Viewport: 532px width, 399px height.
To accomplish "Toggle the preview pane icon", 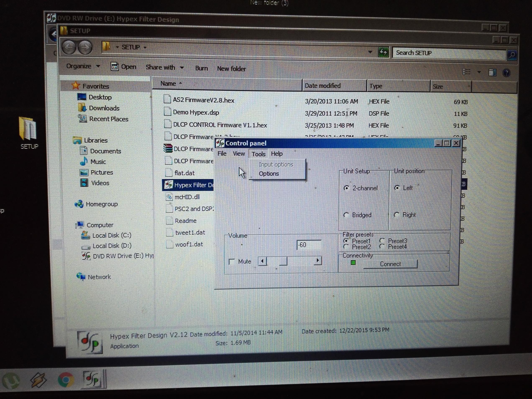I will click(x=492, y=72).
